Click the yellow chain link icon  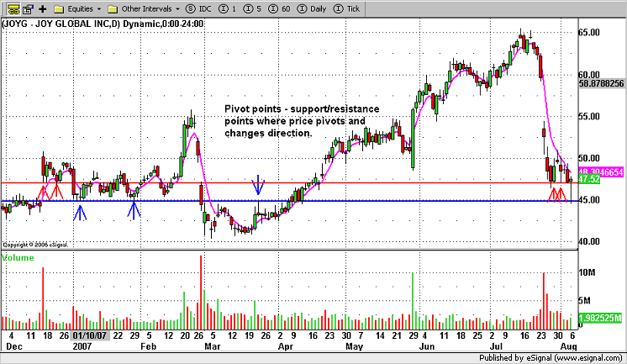(x=13, y=8)
